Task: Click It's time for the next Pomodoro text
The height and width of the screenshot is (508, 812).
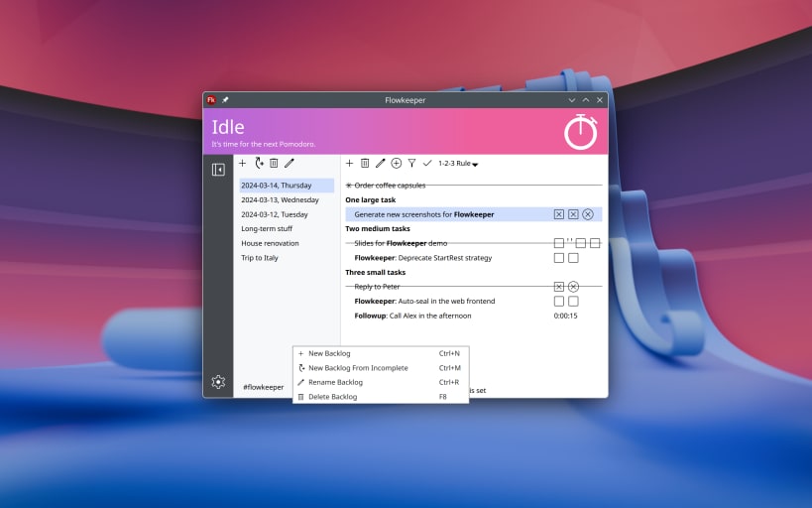Action: [263, 144]
